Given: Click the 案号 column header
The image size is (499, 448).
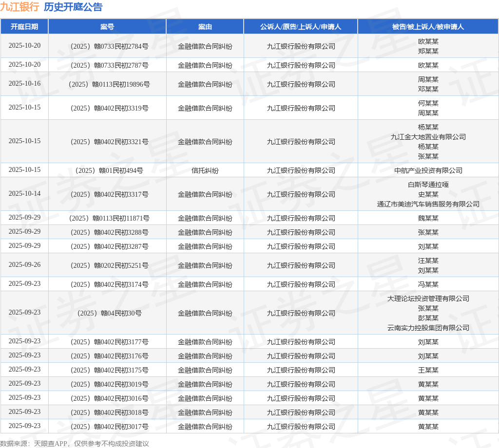Looking at the screenshot, I should tap(107, 27).
